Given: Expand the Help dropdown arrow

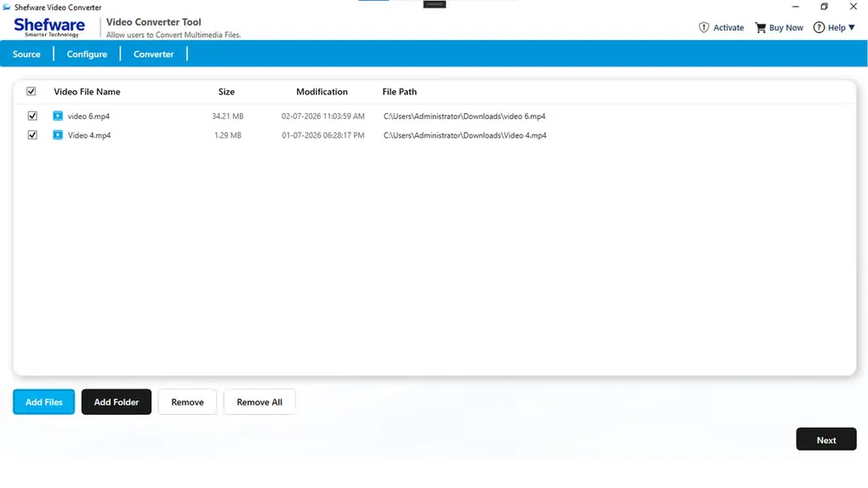Looking at the screenshot, I should click(851, 28).
